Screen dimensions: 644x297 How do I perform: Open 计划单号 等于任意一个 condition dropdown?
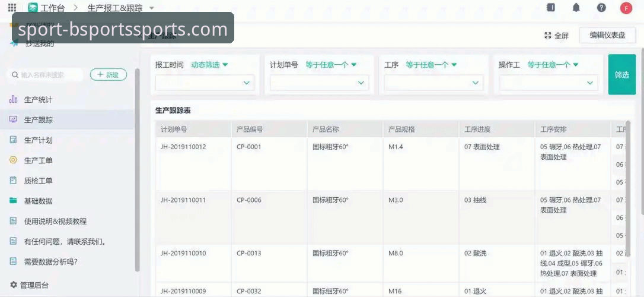click(x=331, y=65)
